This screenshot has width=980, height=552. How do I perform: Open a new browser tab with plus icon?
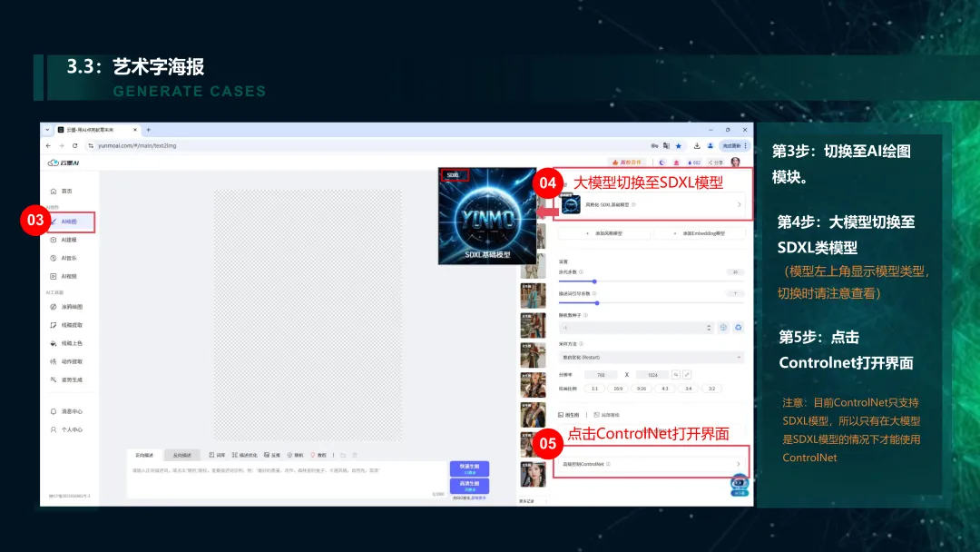coord(148,130)
